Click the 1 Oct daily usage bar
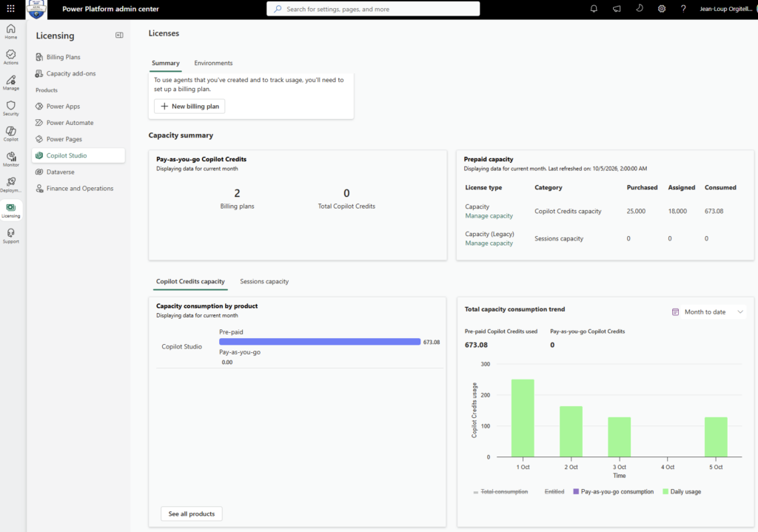Viewport: 758px width, 532px height. 523,418
